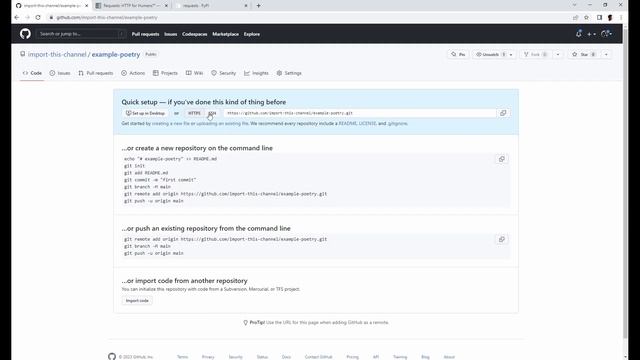Image resolution: width=640 pixels, height=360 pixels.
Task: Open Codespaces in top navigation
Action: (x=195, y=34)
